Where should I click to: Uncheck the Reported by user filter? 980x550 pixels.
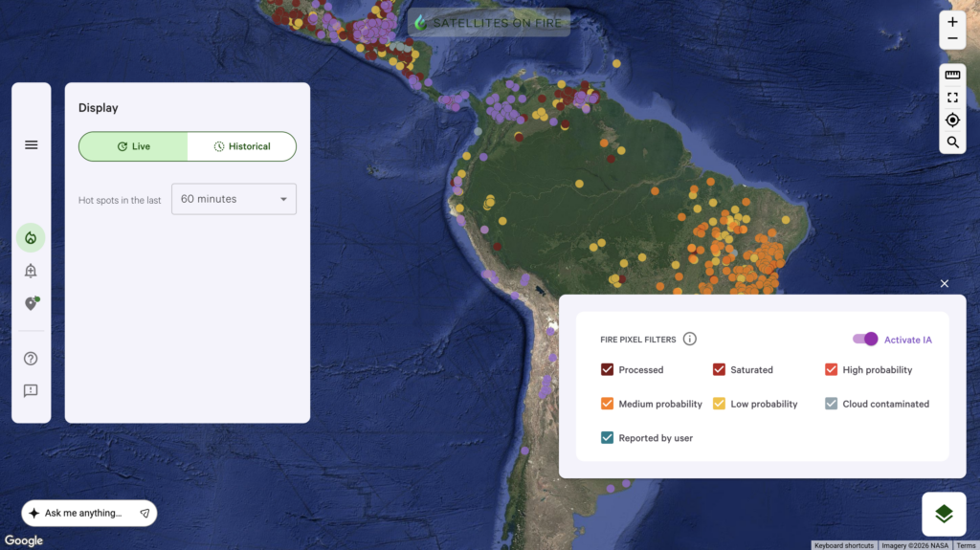pyautogui.click(x=607, y=437)
